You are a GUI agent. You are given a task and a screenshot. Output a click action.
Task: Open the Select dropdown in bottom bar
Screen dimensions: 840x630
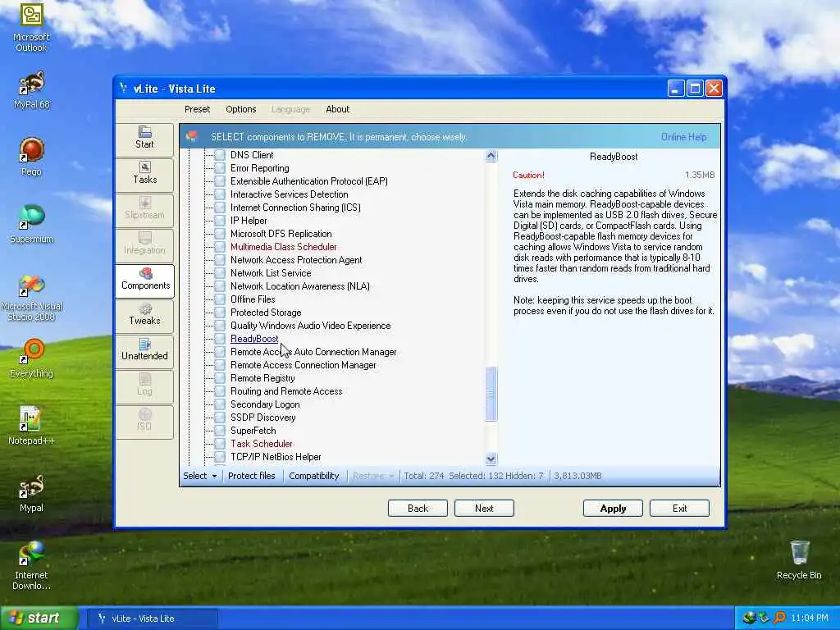[200, 476]
